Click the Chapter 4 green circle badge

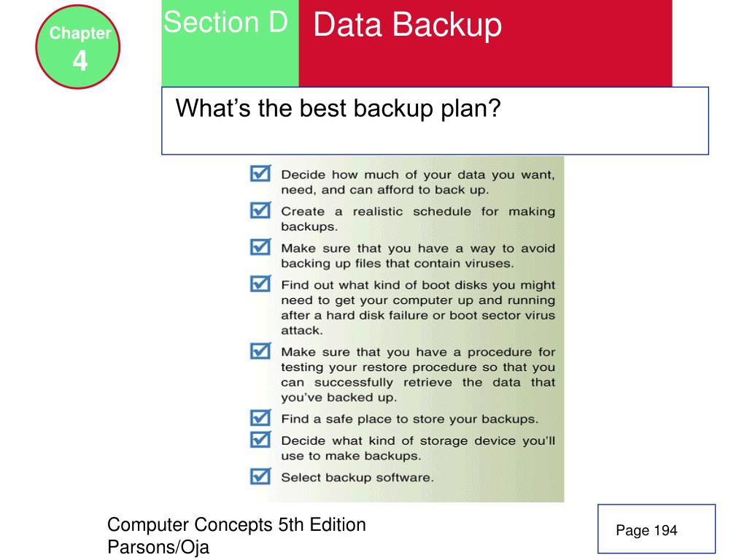click(77, 47)
